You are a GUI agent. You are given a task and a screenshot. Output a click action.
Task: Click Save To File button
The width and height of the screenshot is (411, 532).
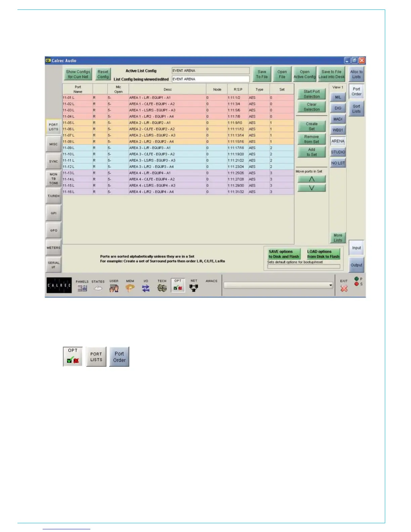coord(262,74)
